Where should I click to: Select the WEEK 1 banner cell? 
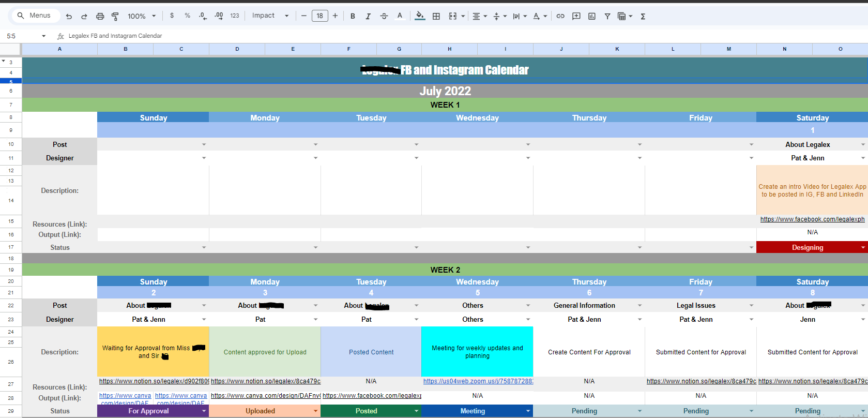click(x=445, y=105)
